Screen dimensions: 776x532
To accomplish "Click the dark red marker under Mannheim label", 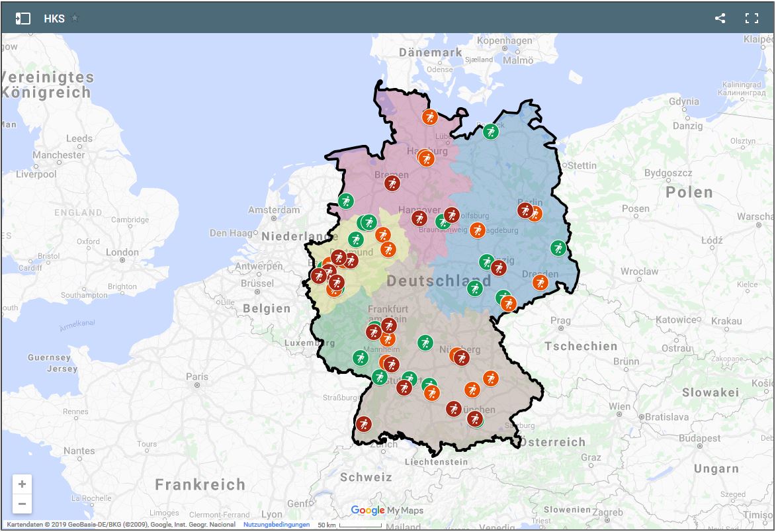I will (392, 365).
